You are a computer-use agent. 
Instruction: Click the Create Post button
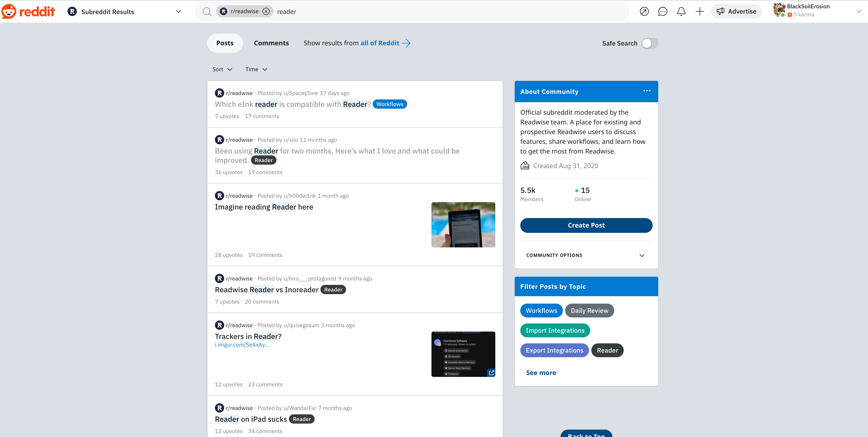[586, 225]
